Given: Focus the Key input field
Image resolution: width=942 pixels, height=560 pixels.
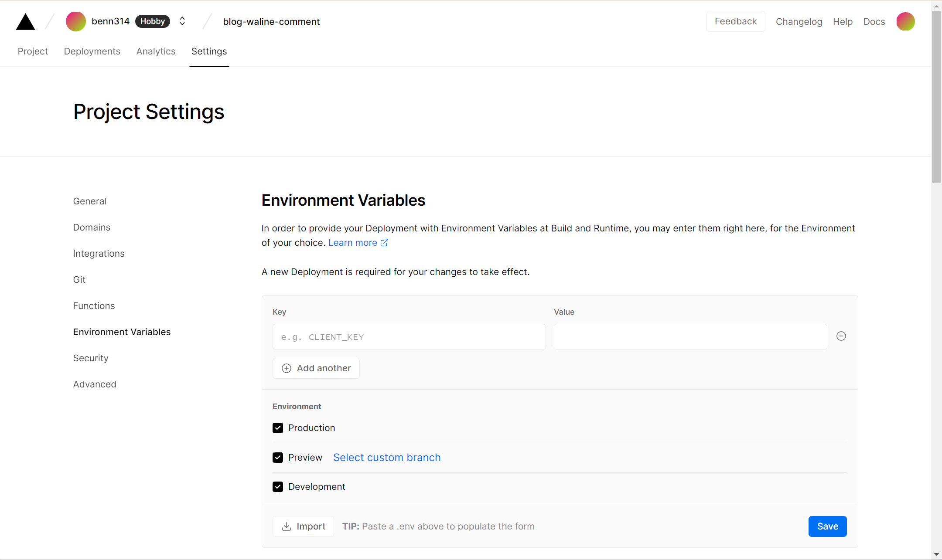Looking at the screenshot, I should tap(409, 337).
